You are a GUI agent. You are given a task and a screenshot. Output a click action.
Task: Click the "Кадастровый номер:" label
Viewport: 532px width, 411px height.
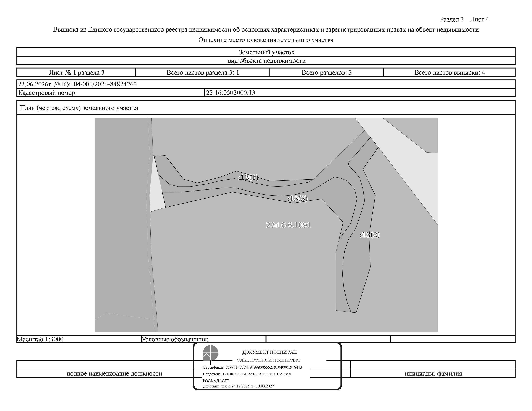(x=48, y=93)
